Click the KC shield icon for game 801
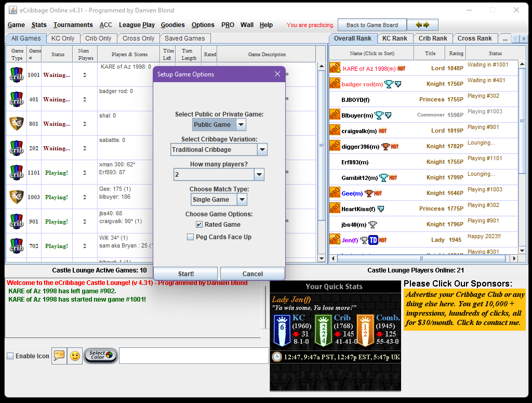532x403 pixels. [x=17, y=124]
